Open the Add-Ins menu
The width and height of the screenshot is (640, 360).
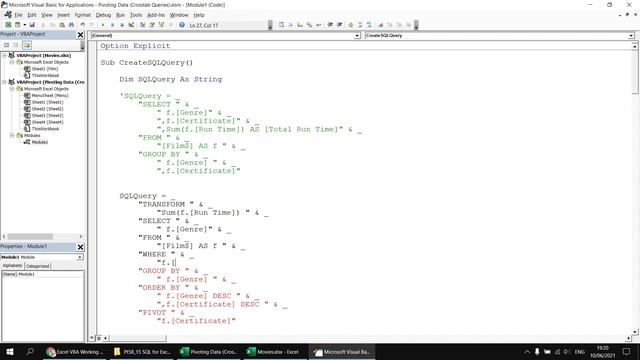tap(156, 15)
